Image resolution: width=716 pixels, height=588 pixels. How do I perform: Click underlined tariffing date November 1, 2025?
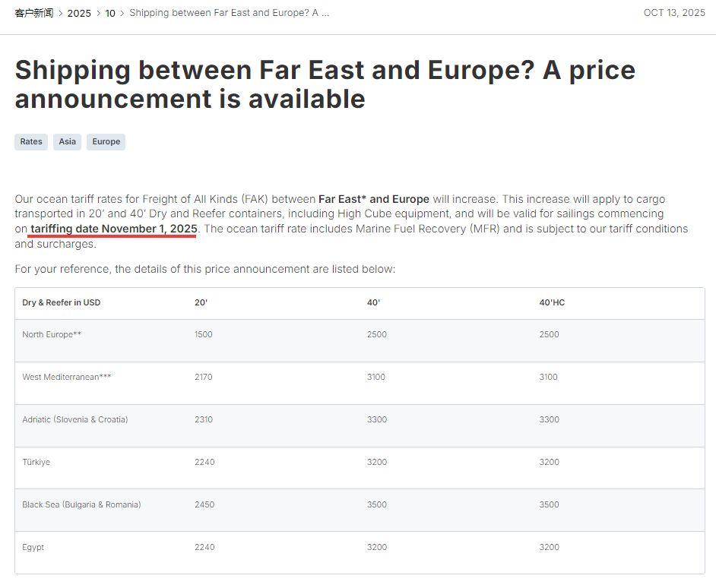[114, 229]
